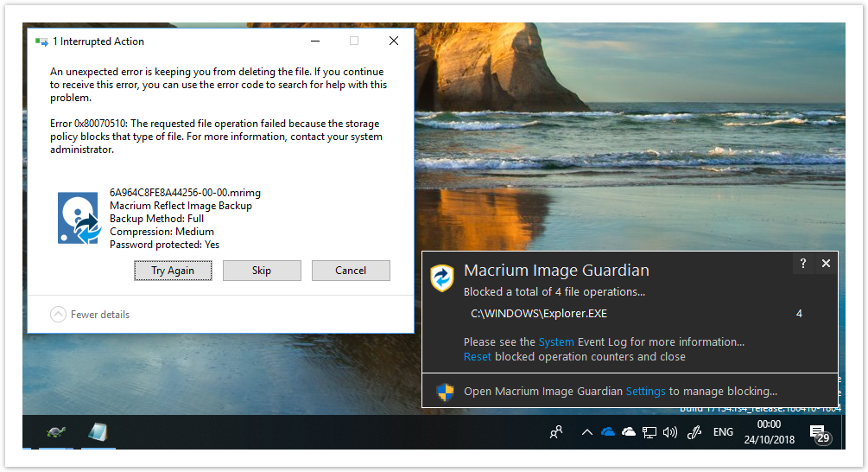Open Macrium Image Guardian Settings link

point(645,391)
